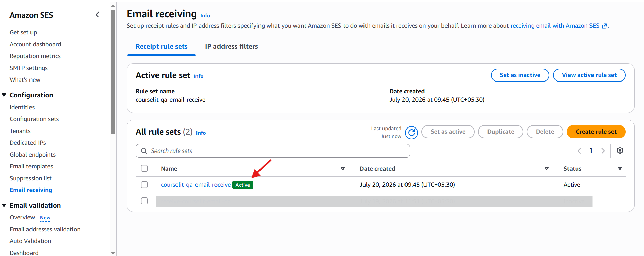Open Info link next to Active rule set
The image size is (644, 256).
point(199,76)
